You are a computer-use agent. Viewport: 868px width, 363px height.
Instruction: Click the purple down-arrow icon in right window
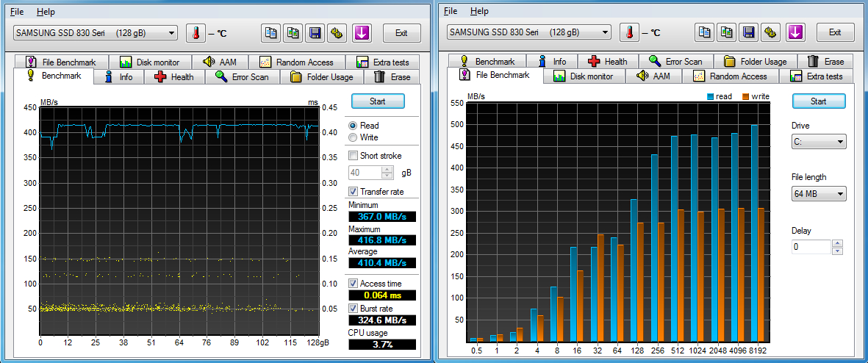[795, 32]
